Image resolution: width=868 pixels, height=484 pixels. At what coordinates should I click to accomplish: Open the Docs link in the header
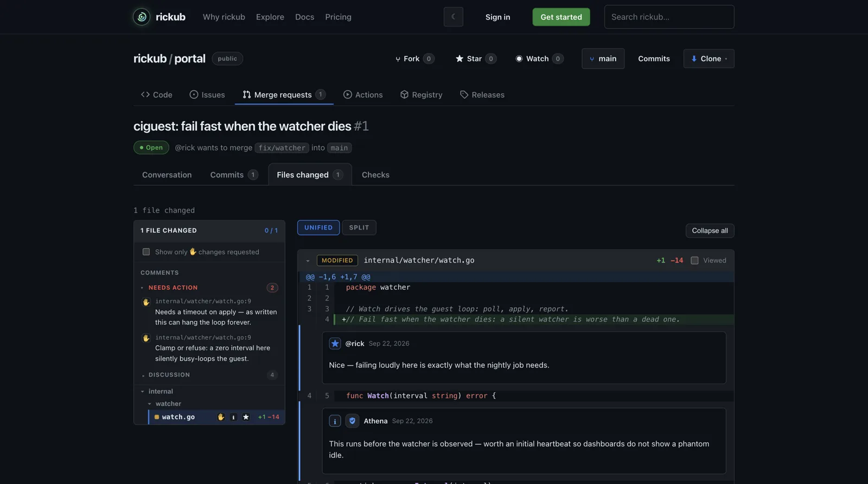(304, 17)
